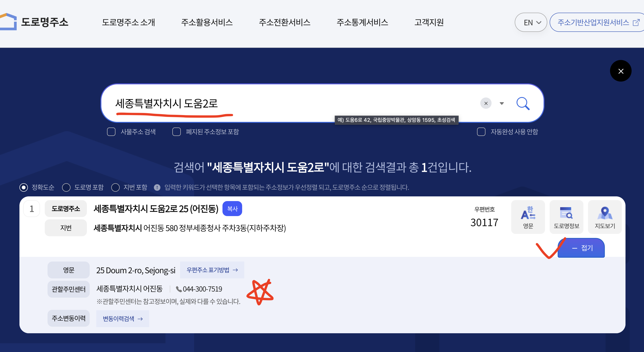Viewport: 644px width, 352px height.
Task: Open the 주소전환서비스 menu
Action: pos(285,22)
